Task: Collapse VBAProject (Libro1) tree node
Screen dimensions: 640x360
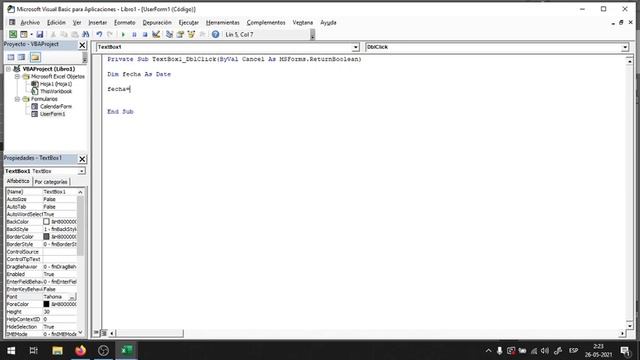Action: click(9, 69)
